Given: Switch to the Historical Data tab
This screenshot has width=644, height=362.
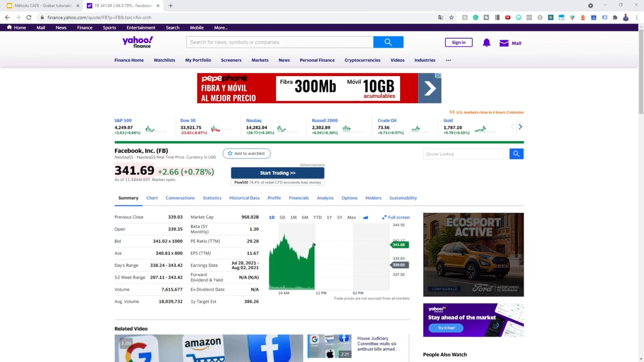Looking at the screenshot, I should pos(245,198).
